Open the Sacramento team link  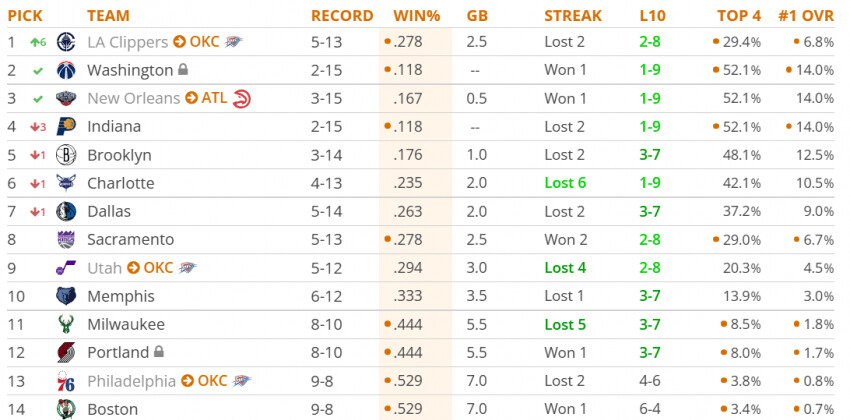[x=131, y=240]
